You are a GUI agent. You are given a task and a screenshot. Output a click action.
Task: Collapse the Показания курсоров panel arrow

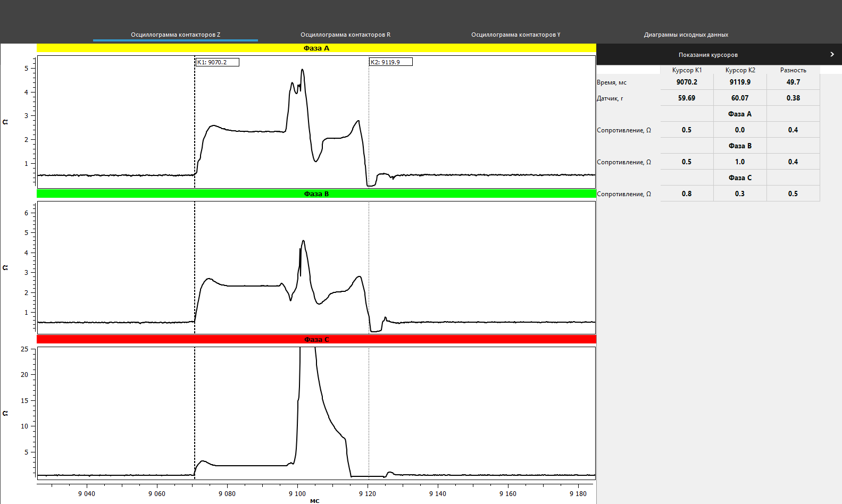832,54
